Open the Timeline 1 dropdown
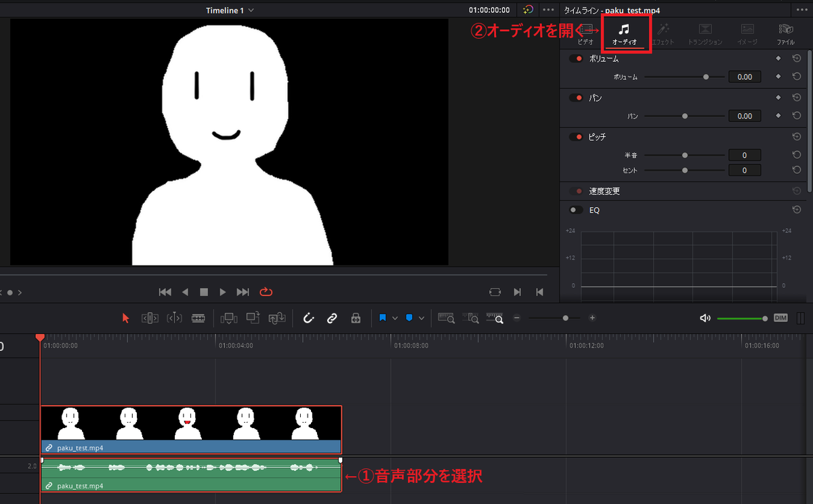This screenshot has height=504, width=813. [x=230, y=10]
